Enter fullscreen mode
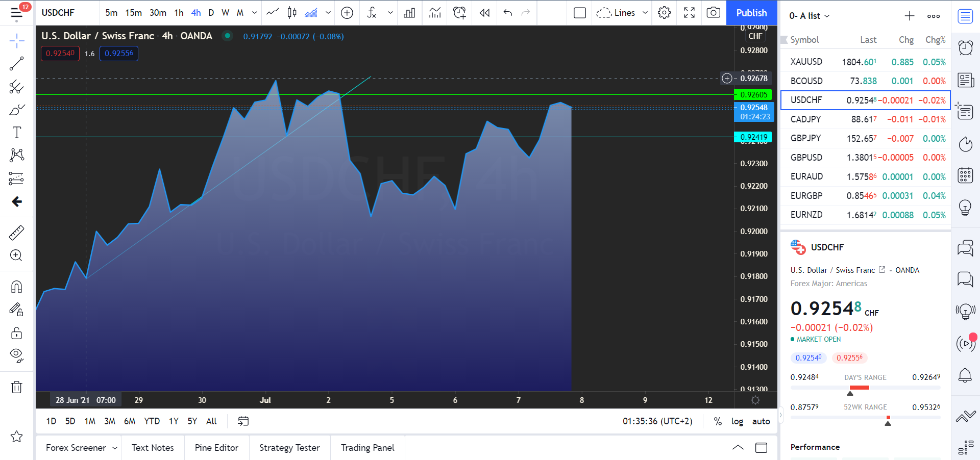980x460 pixels. click(x=689, y=13)
